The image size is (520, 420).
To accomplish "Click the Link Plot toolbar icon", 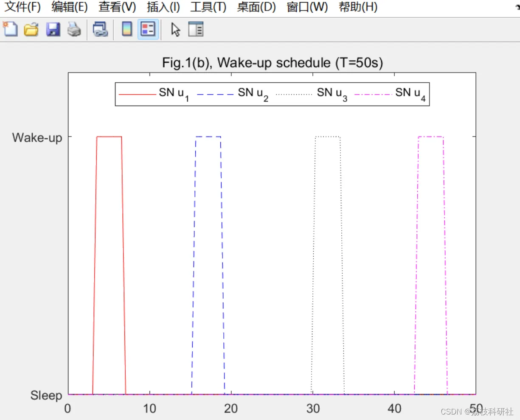I will (x=100, y=29).
